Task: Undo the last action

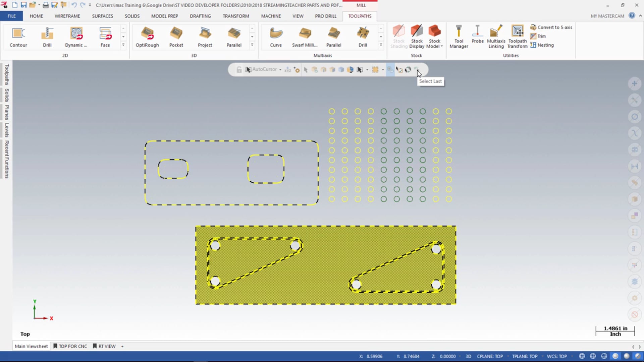Action: point(74,5)
